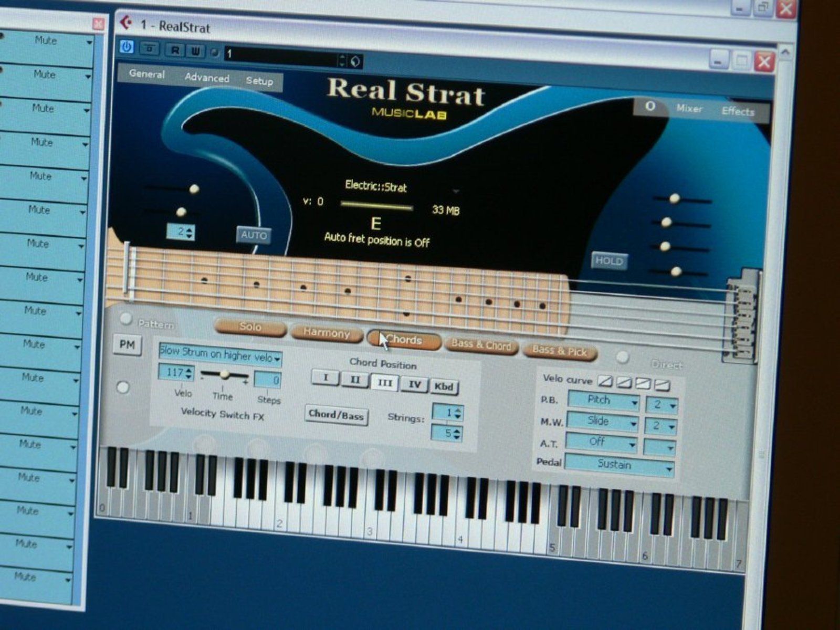The width and height of the screenshot is (840, 630).
Task: Select chord position I
Action: 325,378
